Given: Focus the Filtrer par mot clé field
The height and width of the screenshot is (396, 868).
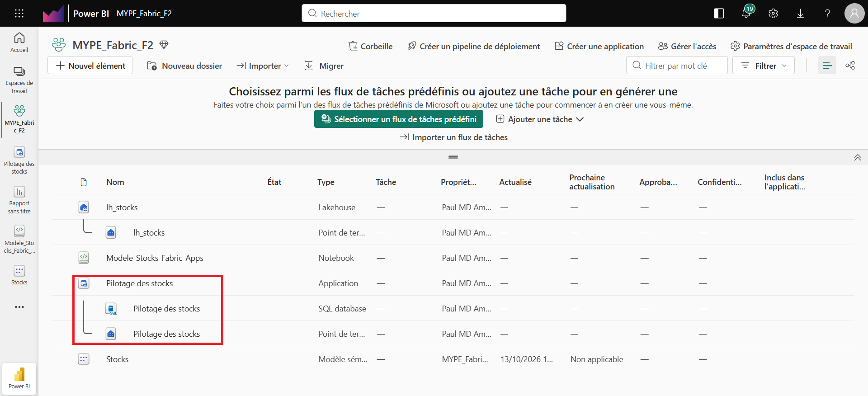Looking at the screenshot, I should pyautogui.click(x=677, y=66).
